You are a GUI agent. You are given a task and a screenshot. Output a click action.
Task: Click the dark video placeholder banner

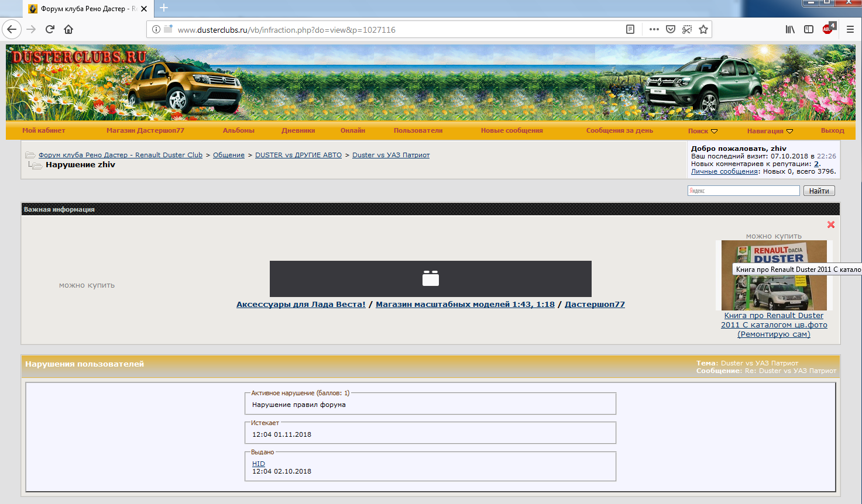click(431, 279)
